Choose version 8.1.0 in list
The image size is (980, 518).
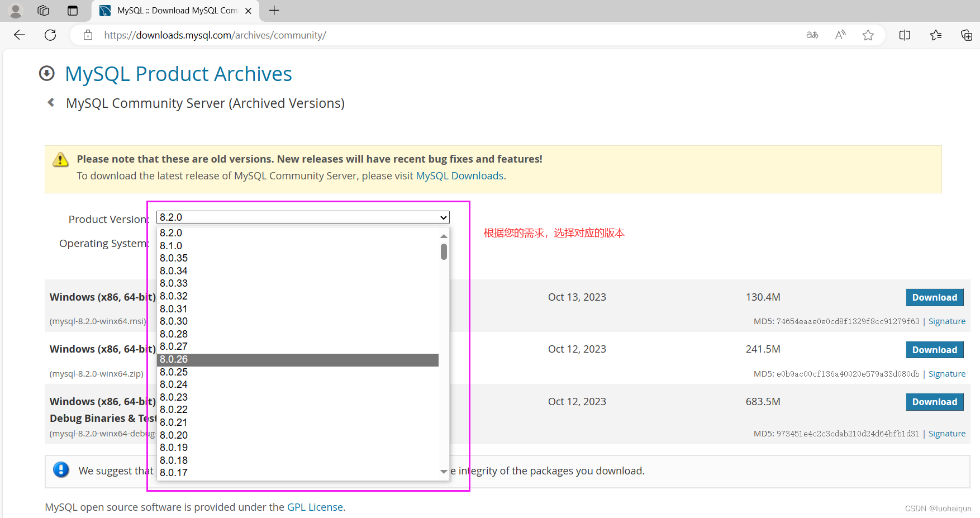(x=299, y=246)
